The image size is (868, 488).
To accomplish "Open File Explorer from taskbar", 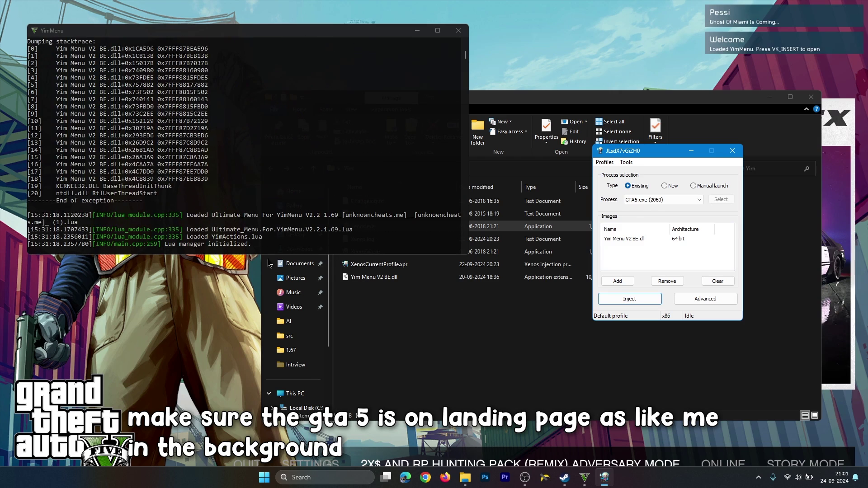I will coord(465,477).
